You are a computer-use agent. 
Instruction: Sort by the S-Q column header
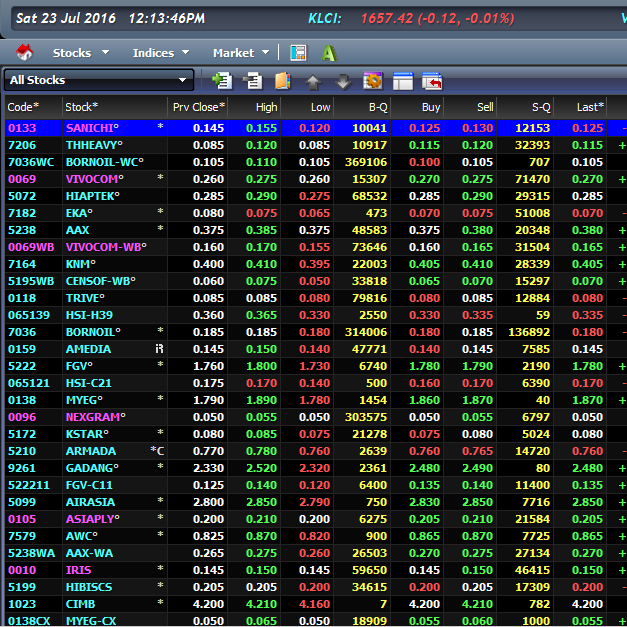525,107
